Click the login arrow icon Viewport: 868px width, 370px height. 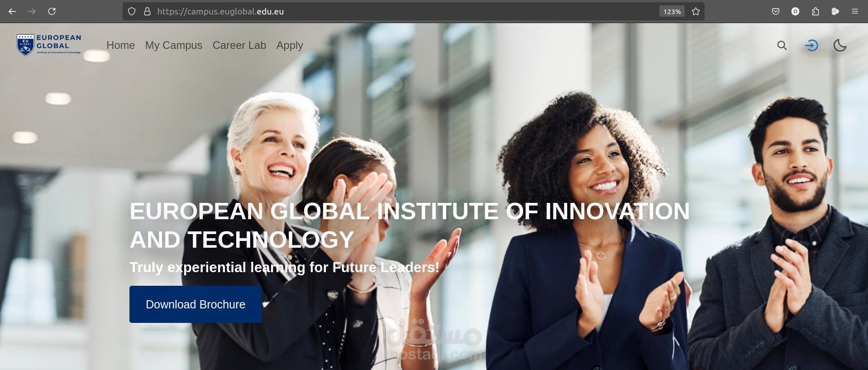(x=811, y=45)
